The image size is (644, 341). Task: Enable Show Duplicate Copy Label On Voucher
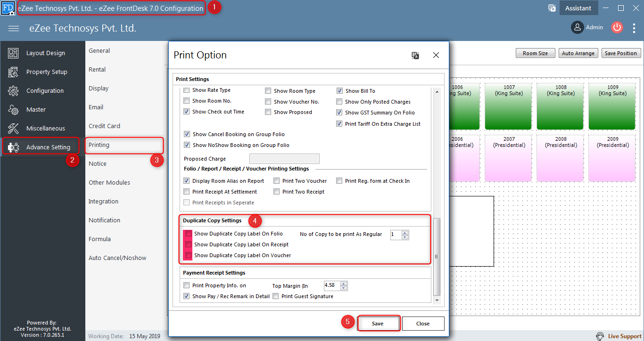point(189,255)
